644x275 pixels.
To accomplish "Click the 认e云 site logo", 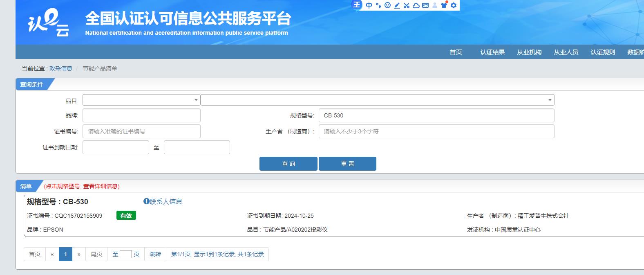I will [48, 23].
